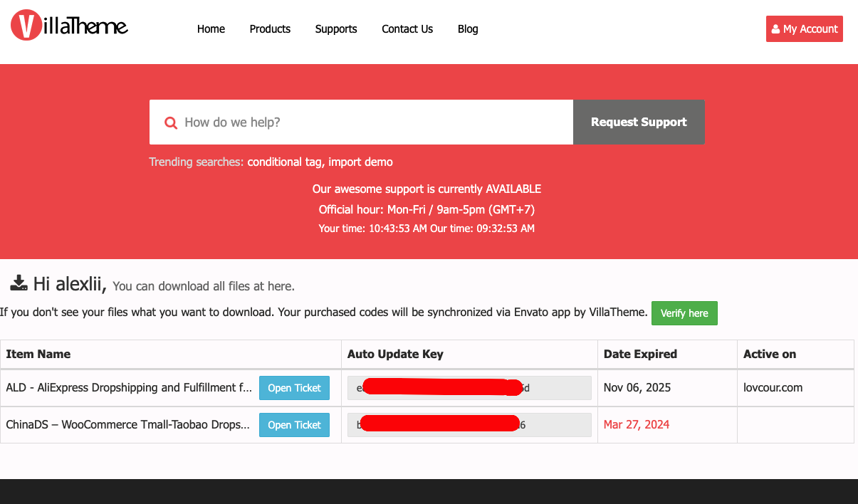Click the ChinaDS – WooCommerce Tmall-Taobao item name
Viewport: 858px width, 504px height.
pos(128,425)
